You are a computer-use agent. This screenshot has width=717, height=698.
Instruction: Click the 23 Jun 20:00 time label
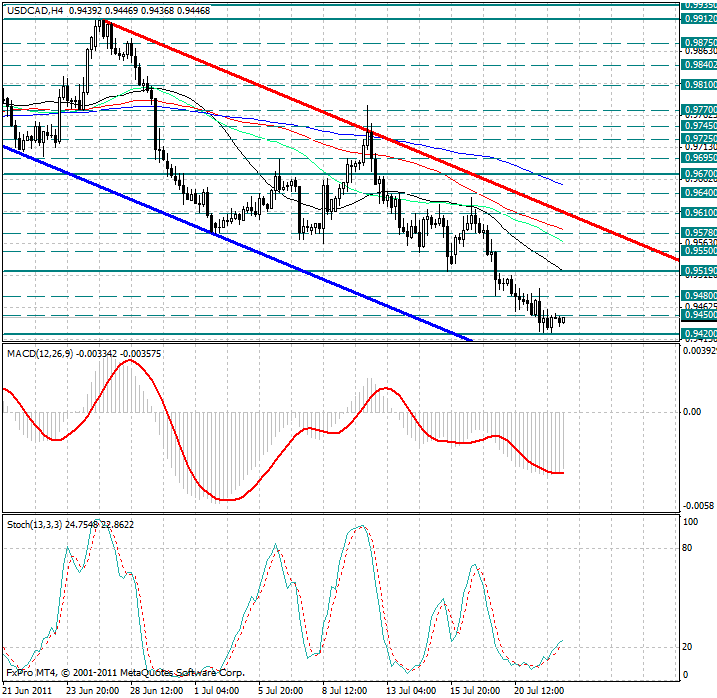click(x=92, y=690)
